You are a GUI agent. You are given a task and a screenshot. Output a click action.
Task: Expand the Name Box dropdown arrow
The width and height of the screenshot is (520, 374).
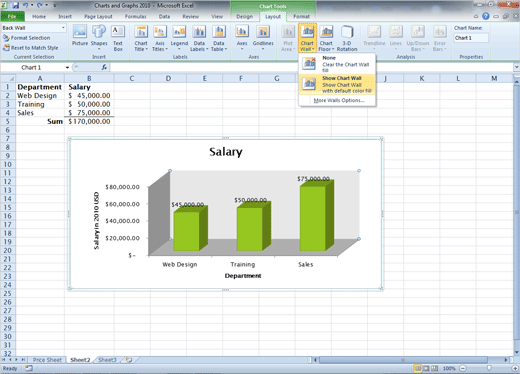point(67,67)
